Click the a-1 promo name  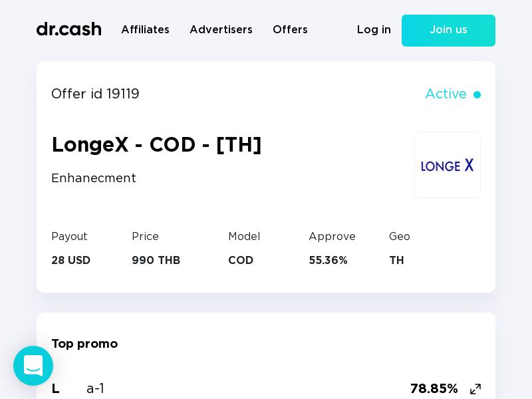[95, 389]
